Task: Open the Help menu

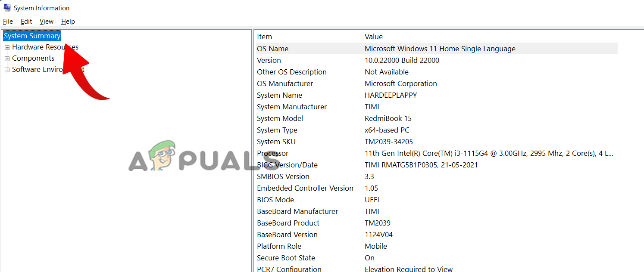Action: click(68, 22)
